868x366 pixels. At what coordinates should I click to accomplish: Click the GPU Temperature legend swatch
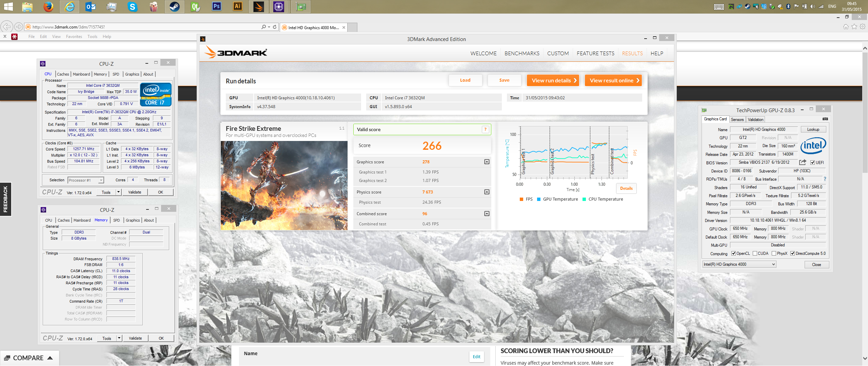539,199
